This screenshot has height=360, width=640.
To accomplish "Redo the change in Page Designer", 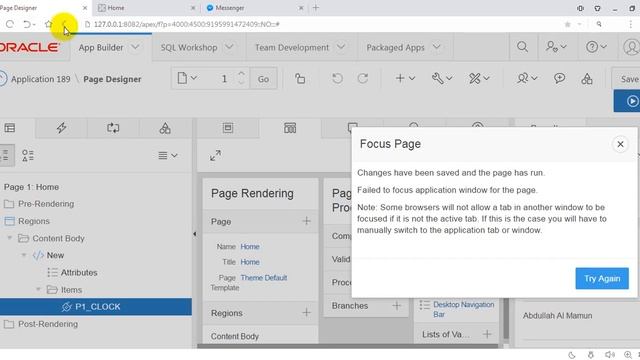I will (x=362, y=78).
